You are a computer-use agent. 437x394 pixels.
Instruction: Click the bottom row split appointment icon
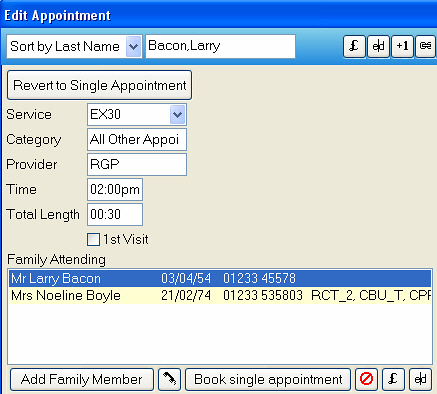pos(420,379)
